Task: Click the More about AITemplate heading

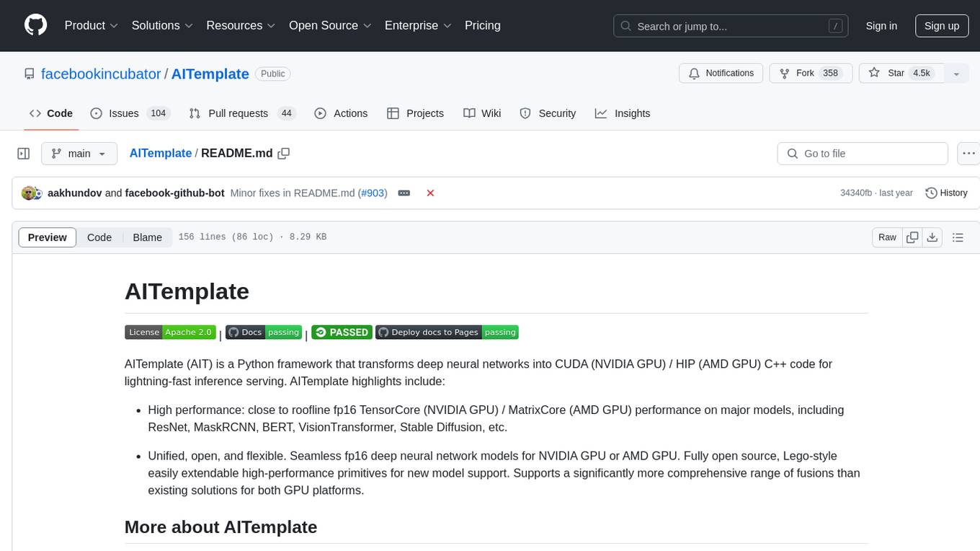Action: (x=220, y=527)
